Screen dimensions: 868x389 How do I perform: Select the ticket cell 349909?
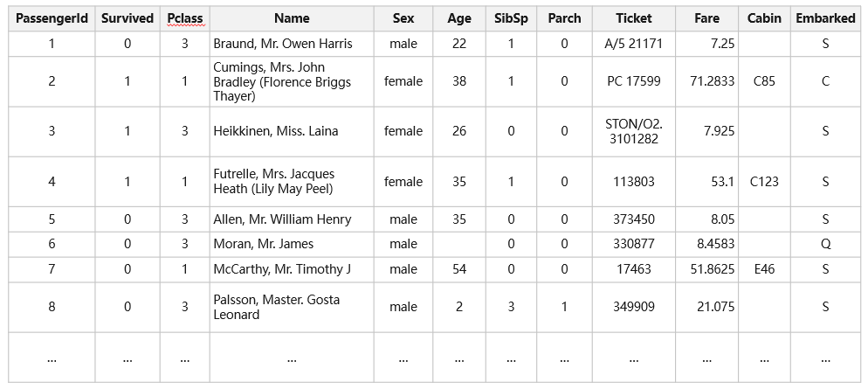(x=633, y=307)
